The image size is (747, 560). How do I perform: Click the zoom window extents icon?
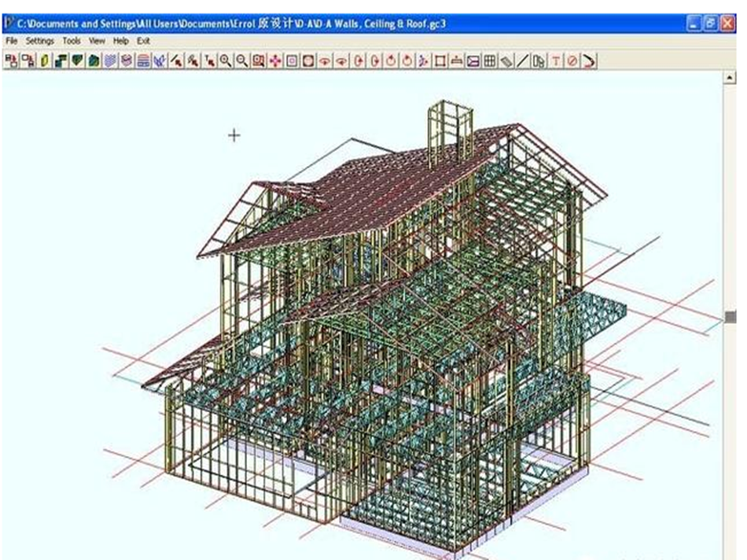tap(258, 61)
